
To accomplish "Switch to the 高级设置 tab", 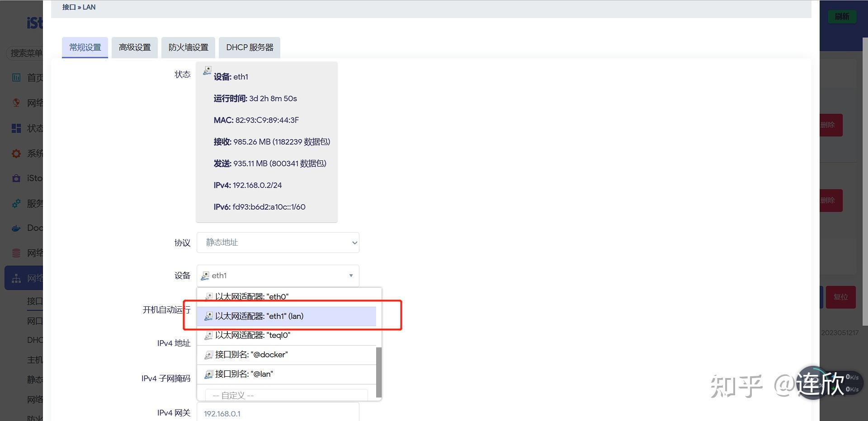I will pos(135,47).
